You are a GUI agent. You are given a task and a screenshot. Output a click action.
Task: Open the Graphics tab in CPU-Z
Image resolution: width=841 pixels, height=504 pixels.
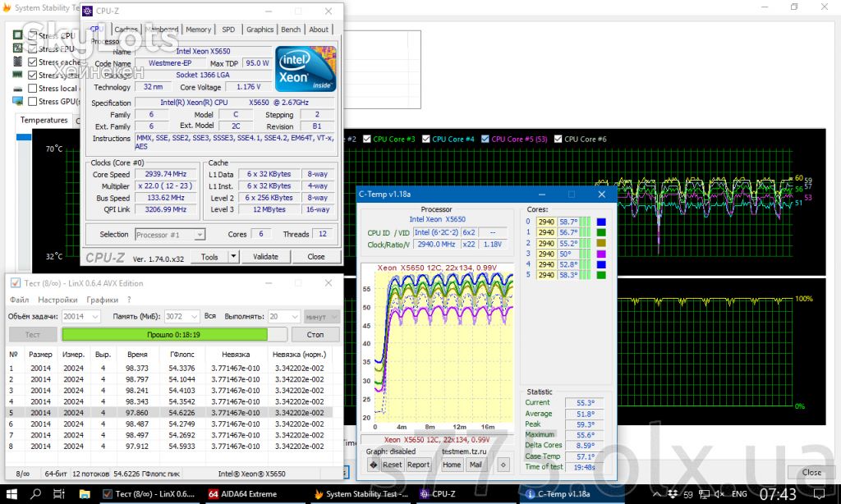coord(260,30)
